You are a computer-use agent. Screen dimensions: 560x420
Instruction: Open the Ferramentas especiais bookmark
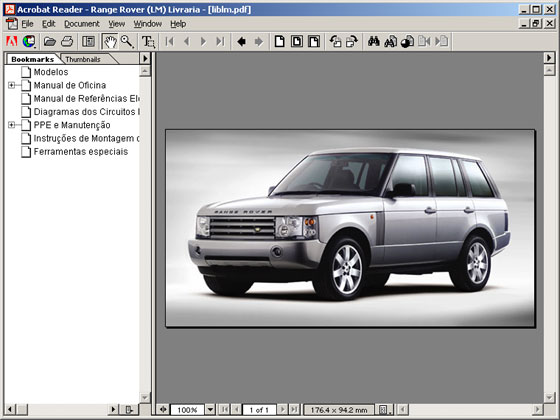(x=80, y=151)
